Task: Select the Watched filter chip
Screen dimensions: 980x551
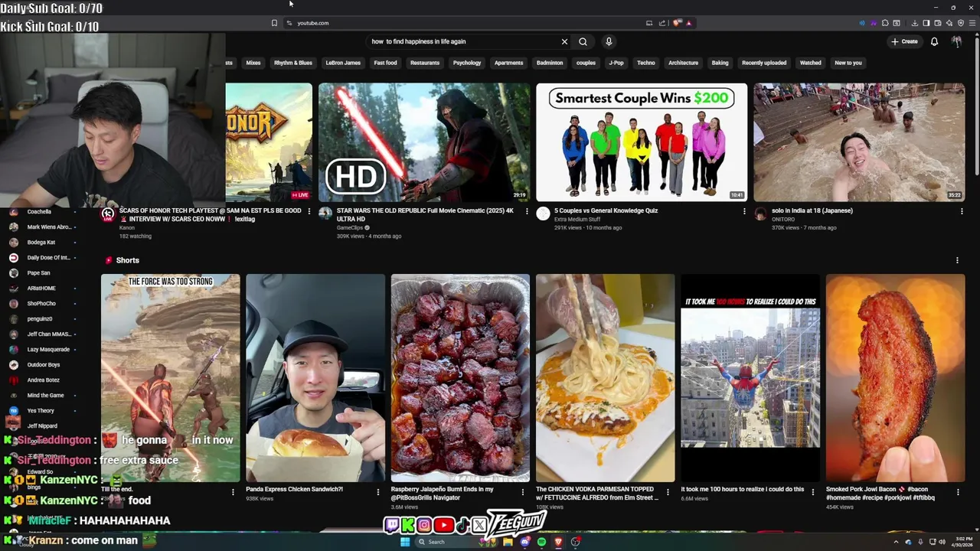Action: coord(810,63)
